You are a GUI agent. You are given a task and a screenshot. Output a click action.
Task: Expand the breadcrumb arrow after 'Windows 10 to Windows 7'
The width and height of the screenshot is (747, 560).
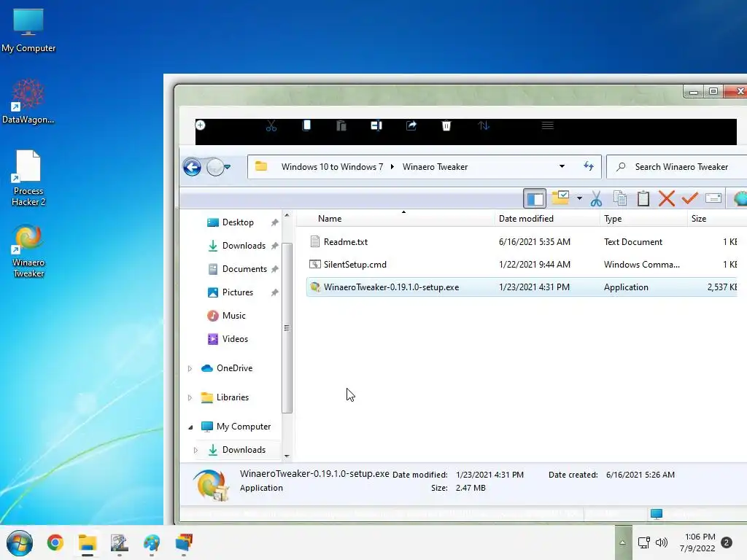point(392,167)
